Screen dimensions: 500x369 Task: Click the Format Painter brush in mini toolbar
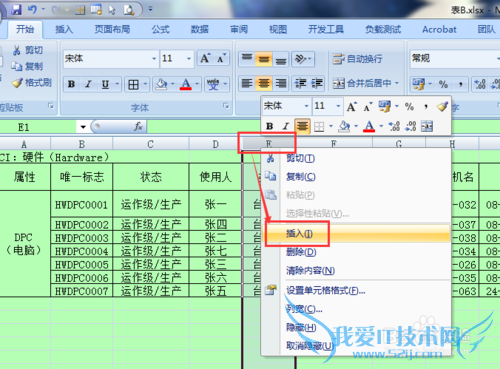pos(442,107)
